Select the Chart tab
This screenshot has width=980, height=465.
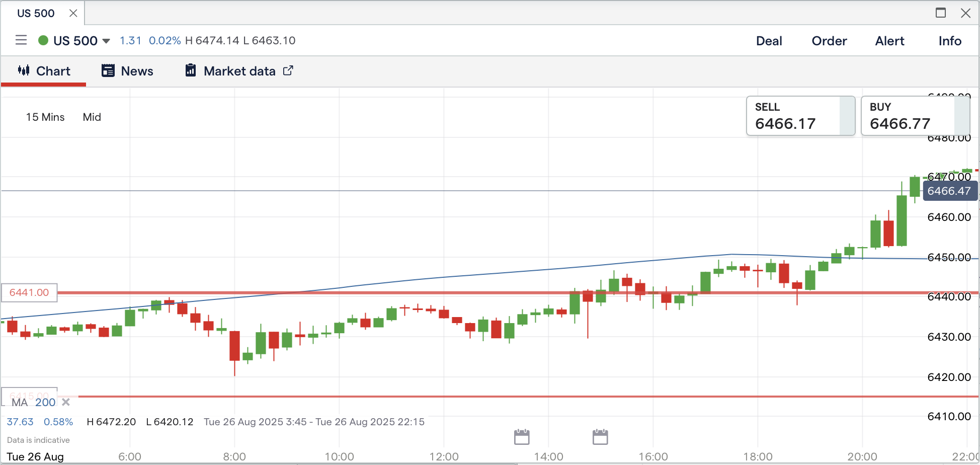[x=44, y=71]
